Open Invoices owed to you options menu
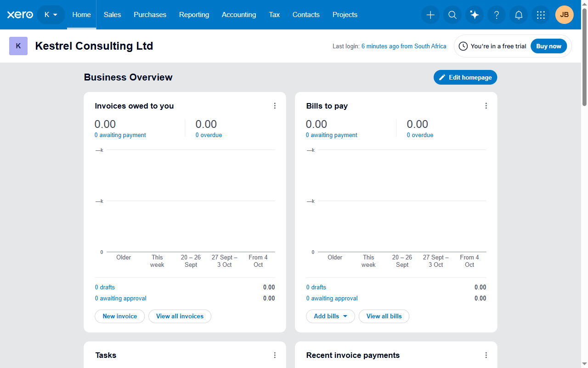Image resolution: width=588 pixels, height=368 pixels. (275, 106)
